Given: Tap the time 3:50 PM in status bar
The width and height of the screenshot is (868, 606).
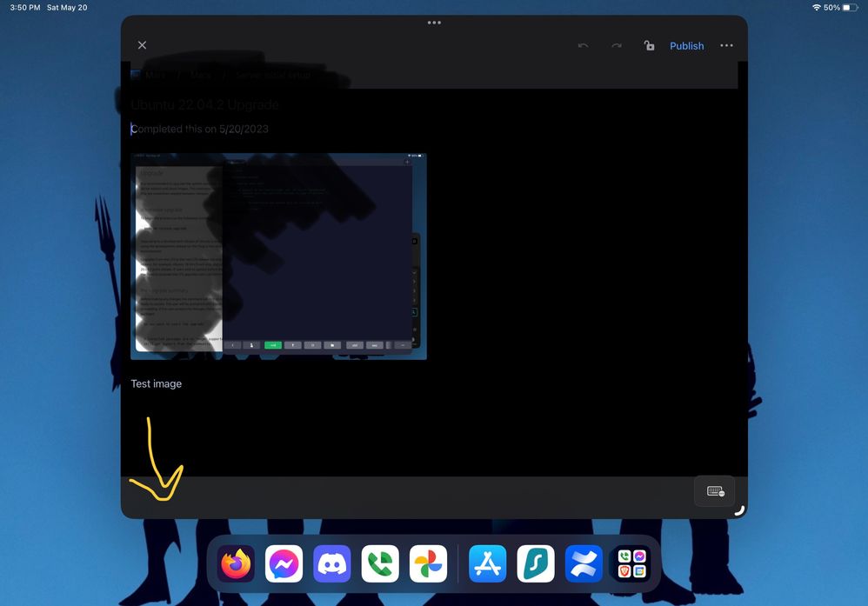Looking at the screenshot, I should pyautogui.click(x=25, y=7).
